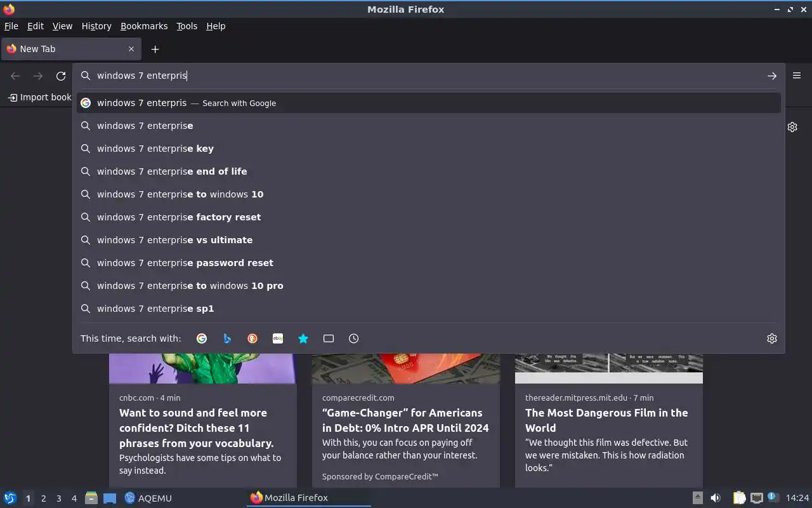Click the History clock search icon
Viewport: 812px width, 508px height.
pyautogui.click(x=354, y=338)
